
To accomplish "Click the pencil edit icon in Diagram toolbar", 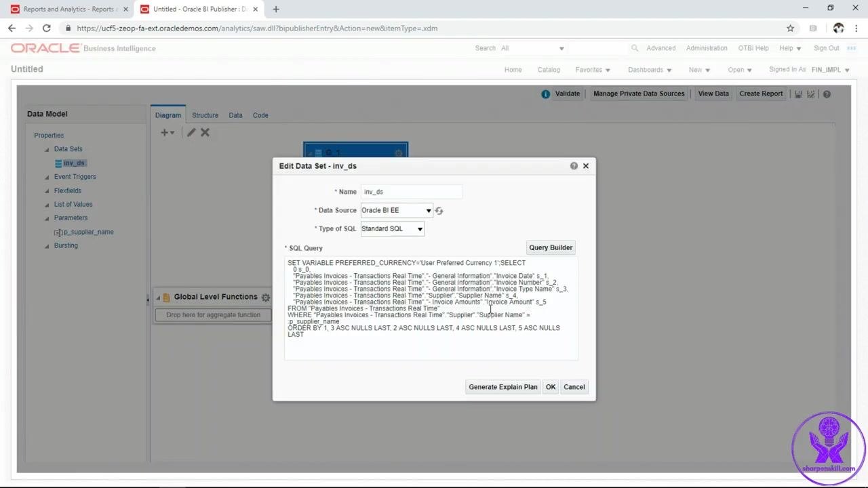I will (x=191, y=132).
